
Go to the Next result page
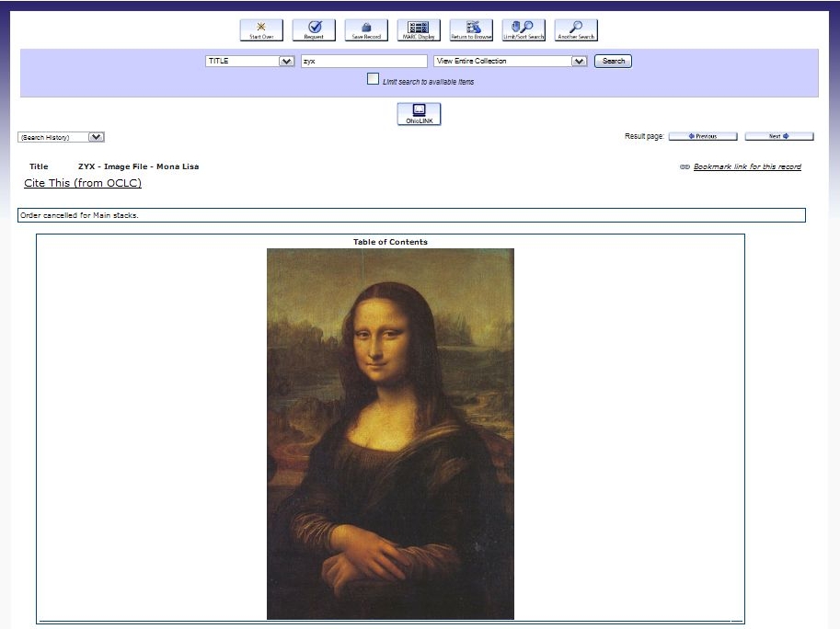[x=779, y=136]
